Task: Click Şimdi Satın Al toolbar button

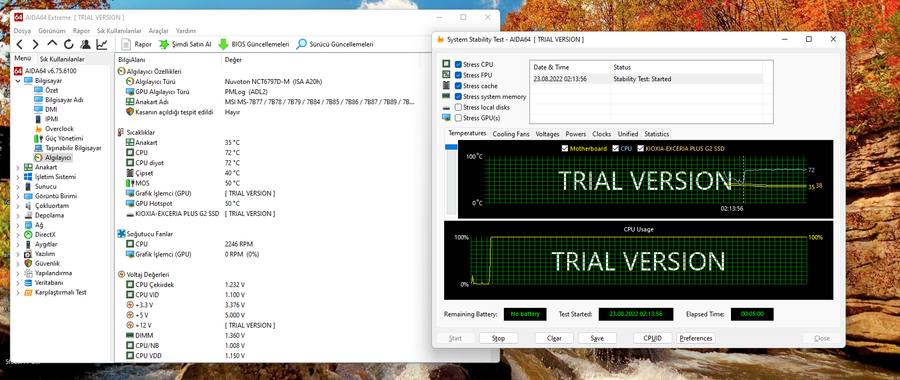Action: (185, 44)
